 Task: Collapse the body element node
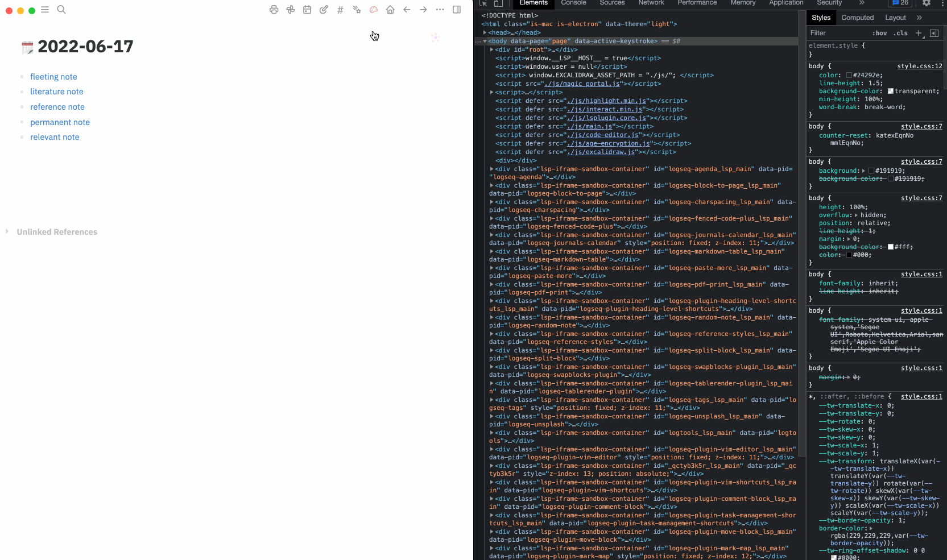(485, 41)
